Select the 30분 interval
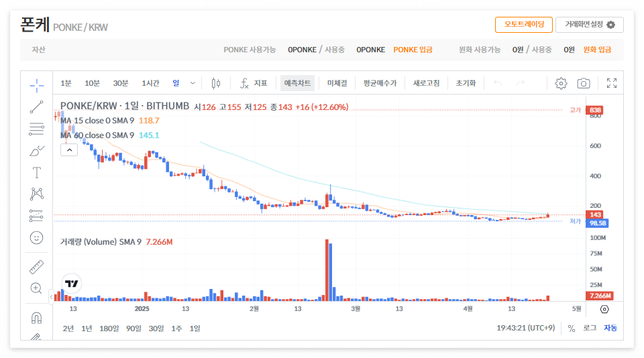 [x=121, y=83]
